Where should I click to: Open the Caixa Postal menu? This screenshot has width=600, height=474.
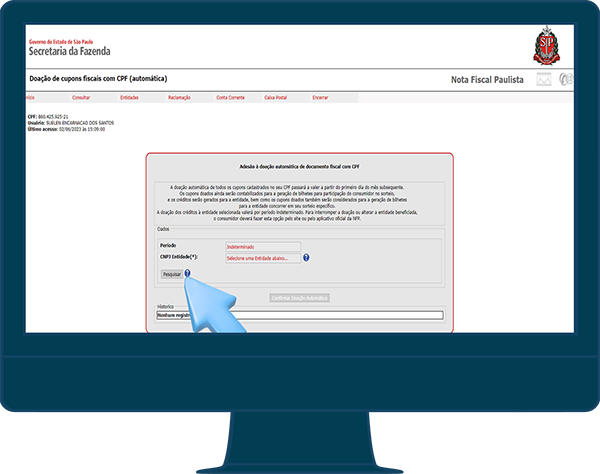click(x=275, y=97)
